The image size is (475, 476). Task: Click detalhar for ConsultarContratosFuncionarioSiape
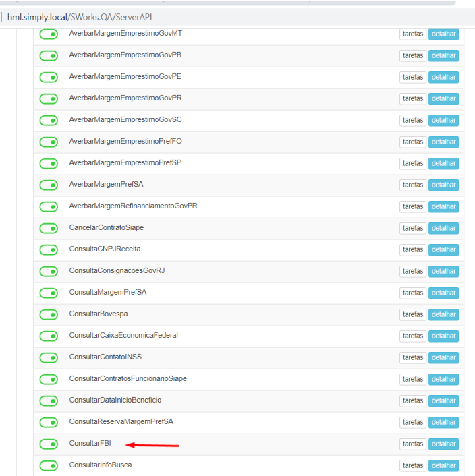[443, 379]
